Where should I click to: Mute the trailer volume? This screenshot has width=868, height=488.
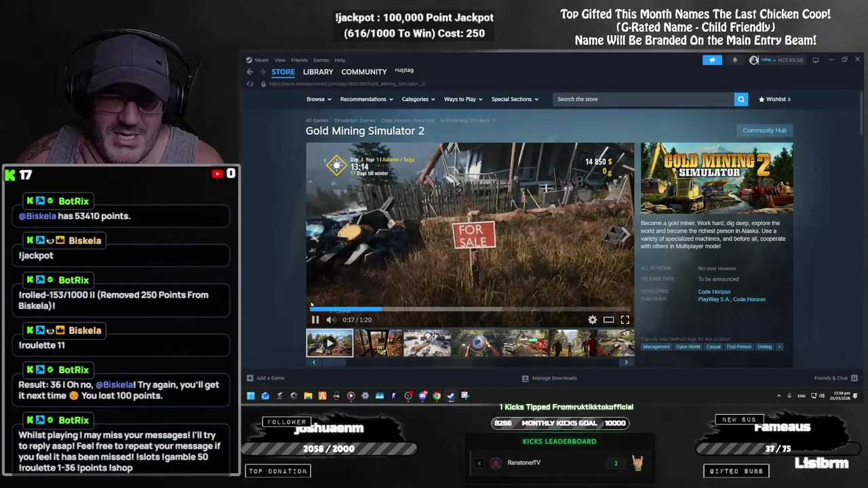(330, 320)
